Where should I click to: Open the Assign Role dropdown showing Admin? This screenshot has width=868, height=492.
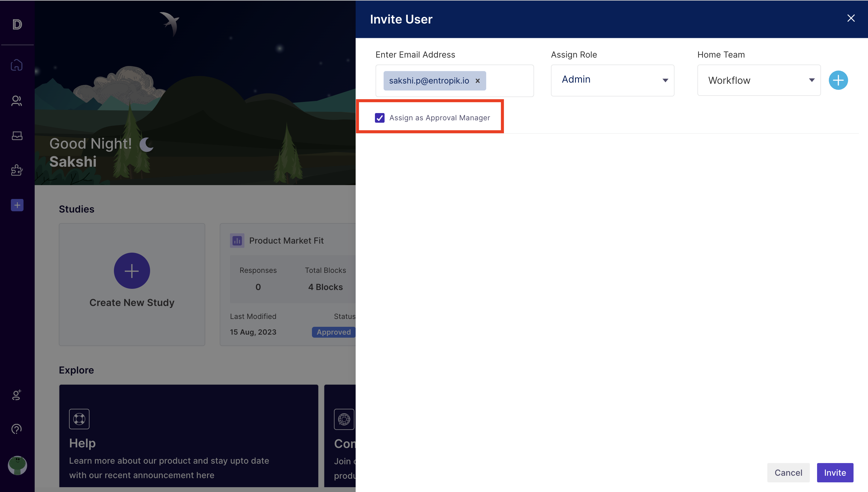[x=612, y=80]
